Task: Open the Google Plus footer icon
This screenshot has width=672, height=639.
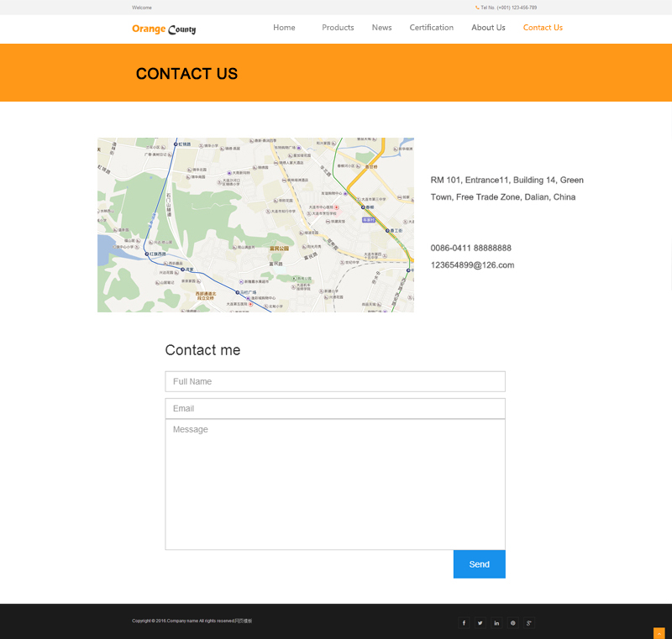Action: (x=529, y=622)
